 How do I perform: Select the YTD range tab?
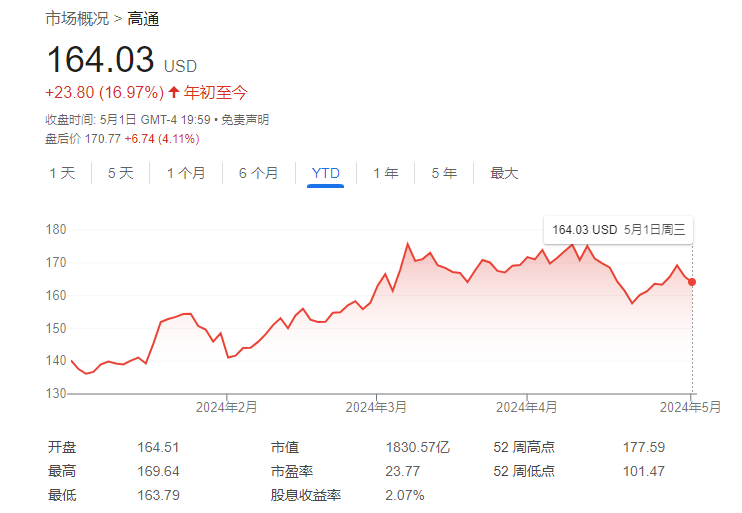(326, 173)
